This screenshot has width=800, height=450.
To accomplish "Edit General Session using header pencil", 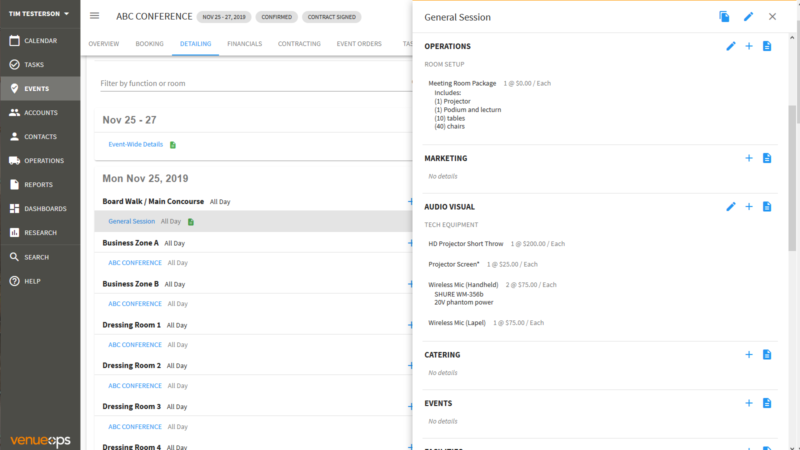I will point(748,17).
